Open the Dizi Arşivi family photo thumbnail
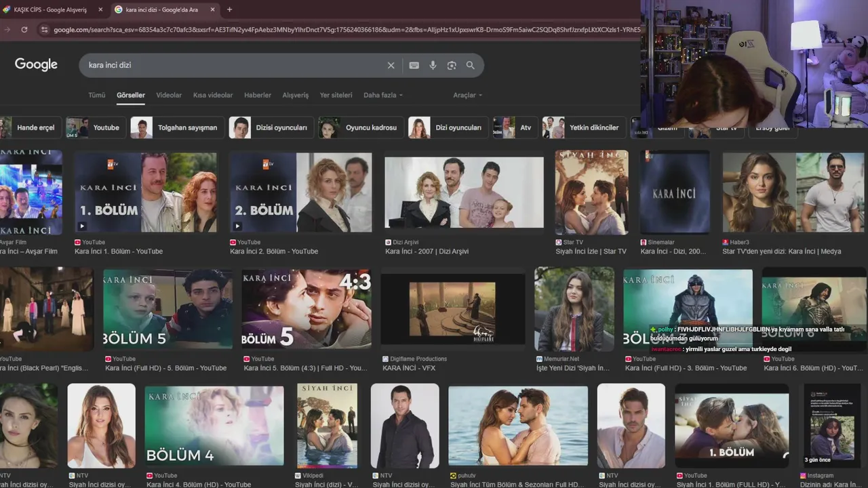Image resolution: width=868 pixels, height=488 pixels. coord(465,192)
